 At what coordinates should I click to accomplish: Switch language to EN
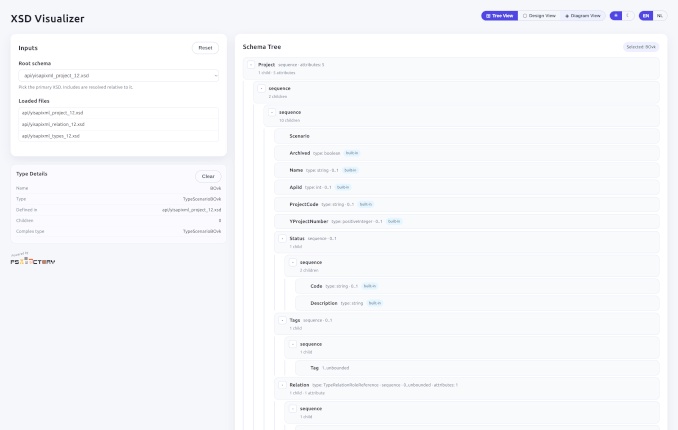pyautogui.click(x=645, y=16)
